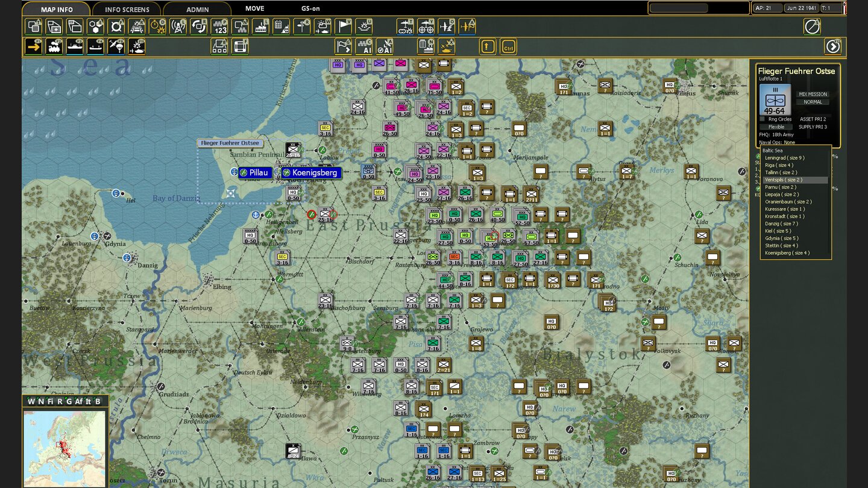Click the planes over tank icon (X)
The height and width of the screenshot is (488, 868).
tap(447, 46)
